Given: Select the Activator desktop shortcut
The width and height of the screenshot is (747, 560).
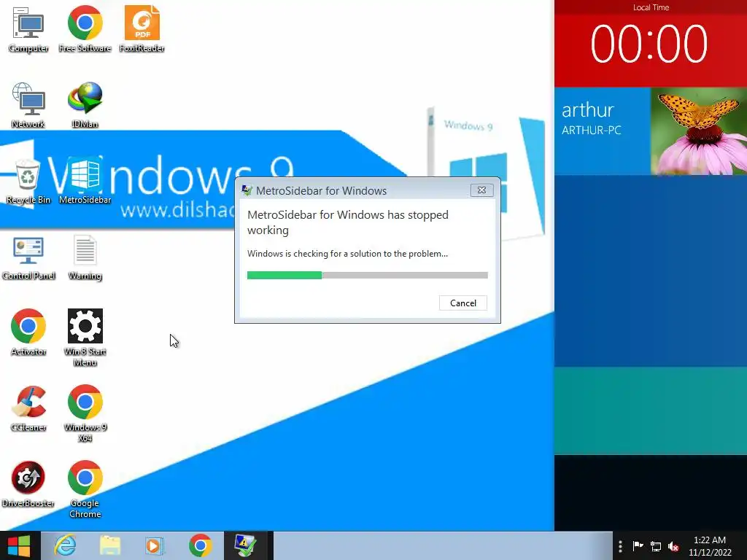Looking at the screenshot, I should tap(28, 332).
